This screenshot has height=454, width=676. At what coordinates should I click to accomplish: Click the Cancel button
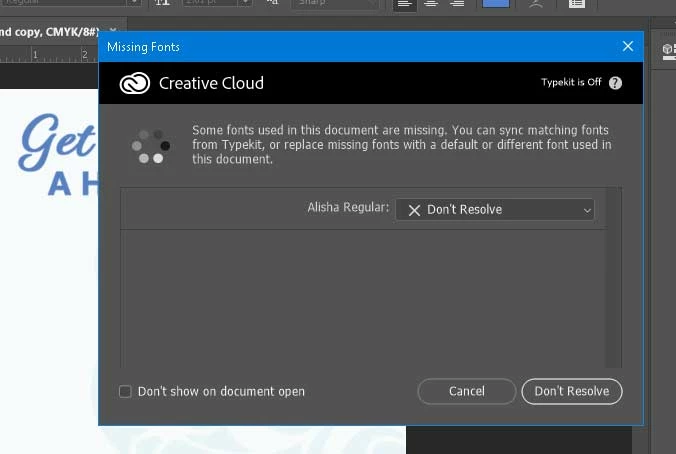[x=466, y=391]
